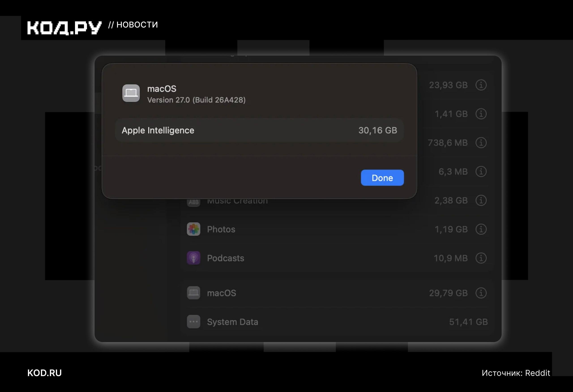The width and height of the screenshot is (573, 392).
Task: Click the 51,41 GB System Data value
Action: [468, 322]
